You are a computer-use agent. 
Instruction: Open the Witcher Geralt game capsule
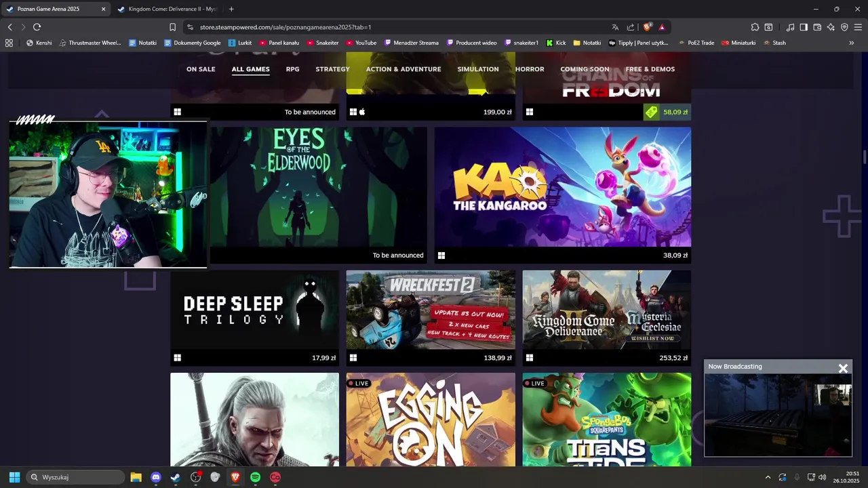coord(254,420)
